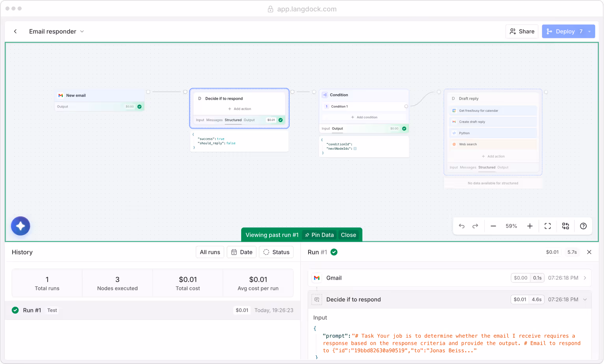The height and width of the screenshot is (364, 604).
Task: Open Input tab in Condition node
Action: [x=326, y=128]
